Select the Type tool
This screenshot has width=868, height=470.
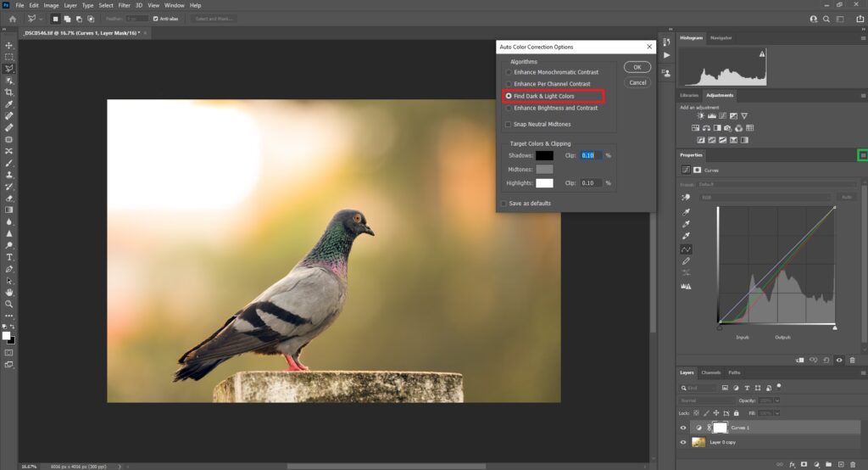coord(9,256)
